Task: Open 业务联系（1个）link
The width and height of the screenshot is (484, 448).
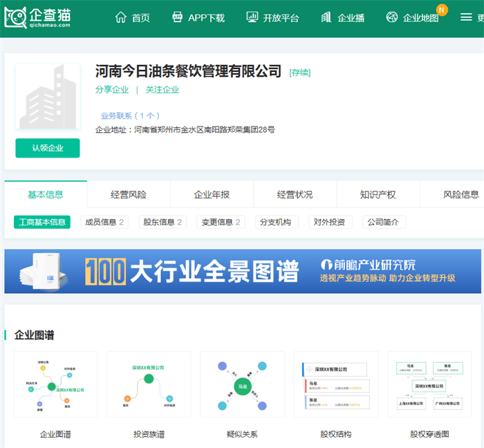Action: tap(130, 115)
